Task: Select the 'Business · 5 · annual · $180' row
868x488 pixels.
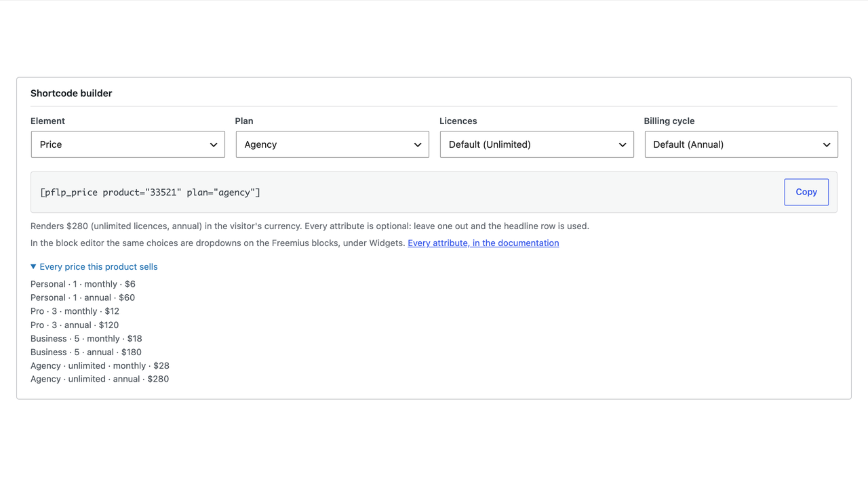Action: (x=86, y=352)
